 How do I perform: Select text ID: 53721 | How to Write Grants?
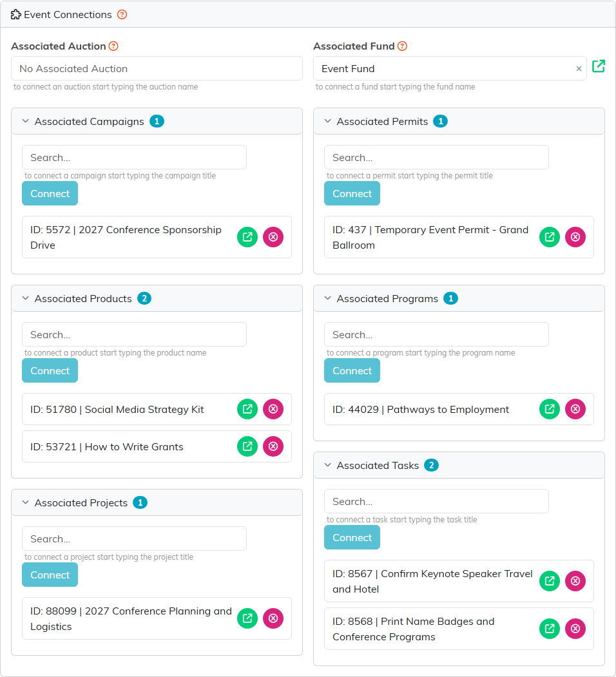pos(107,446)
